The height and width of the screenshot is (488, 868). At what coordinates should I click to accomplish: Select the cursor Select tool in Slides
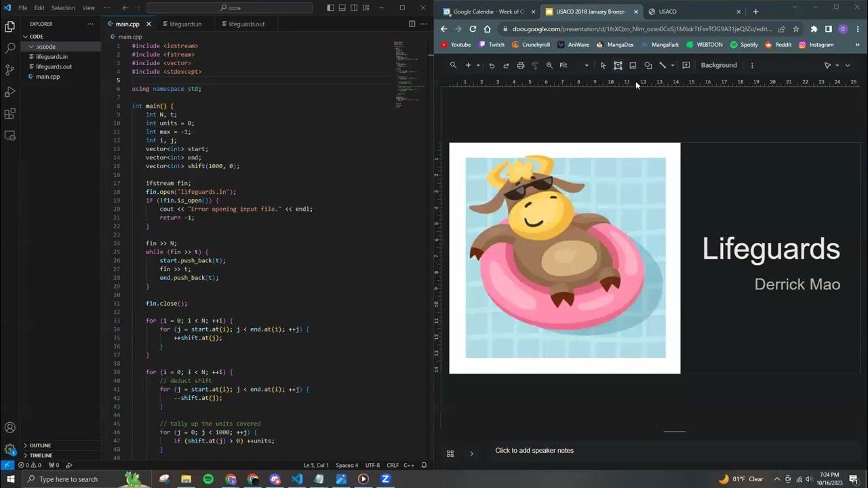click(603, 66)
